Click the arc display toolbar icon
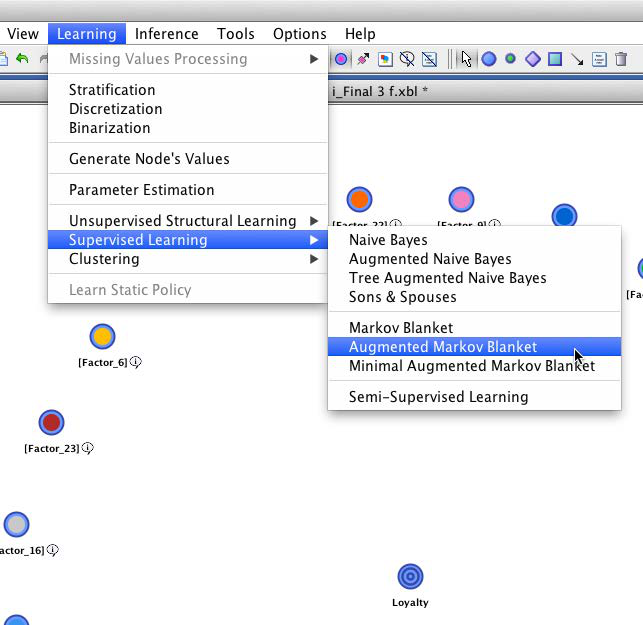This screenshot has height=625, width=643. pyautogui.click(x=363, y=59)
